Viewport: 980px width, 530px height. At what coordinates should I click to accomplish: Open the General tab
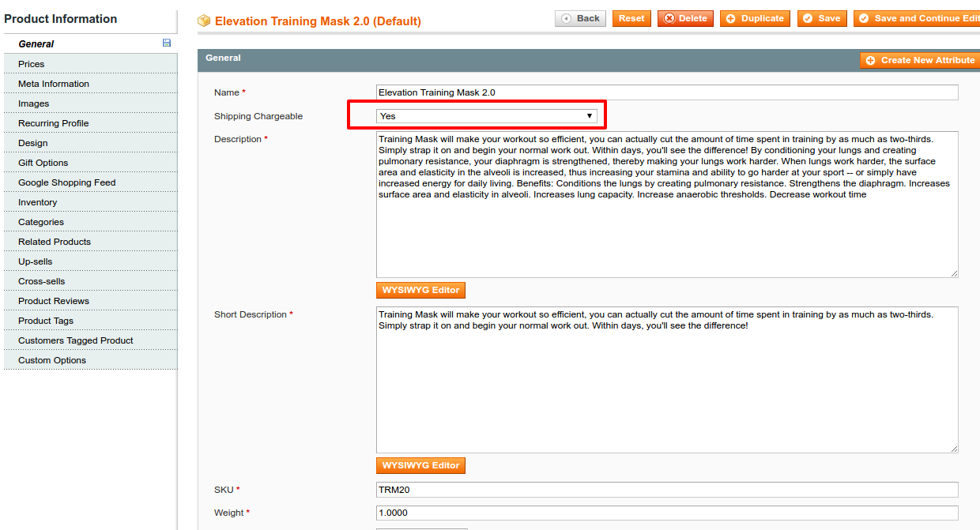(90, 43)
